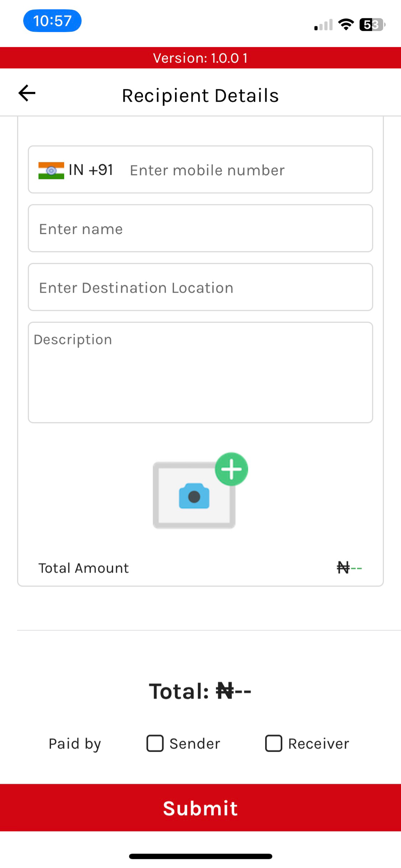Tap the home indicator bar
Image resolution: width=401 pixels, height=868 pixels.
200,856
